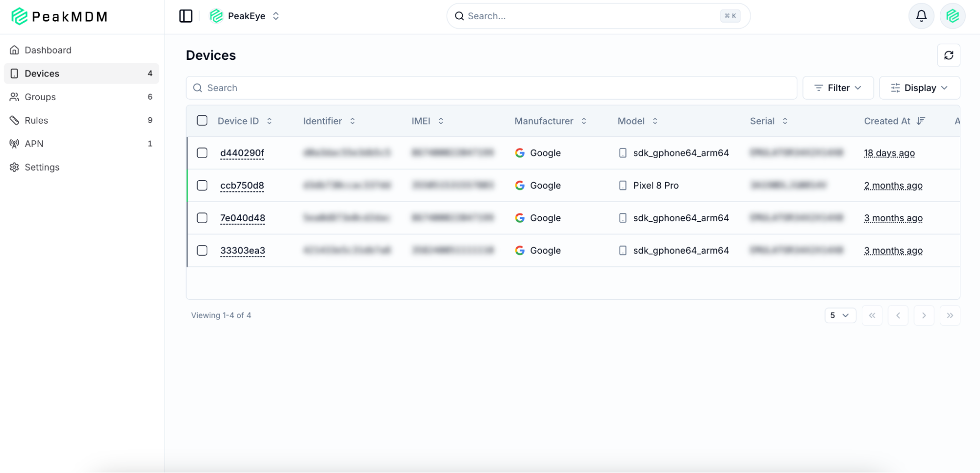Go to the next page arrow
Viewport: 980px width, 473px height.
coord(924,315)
